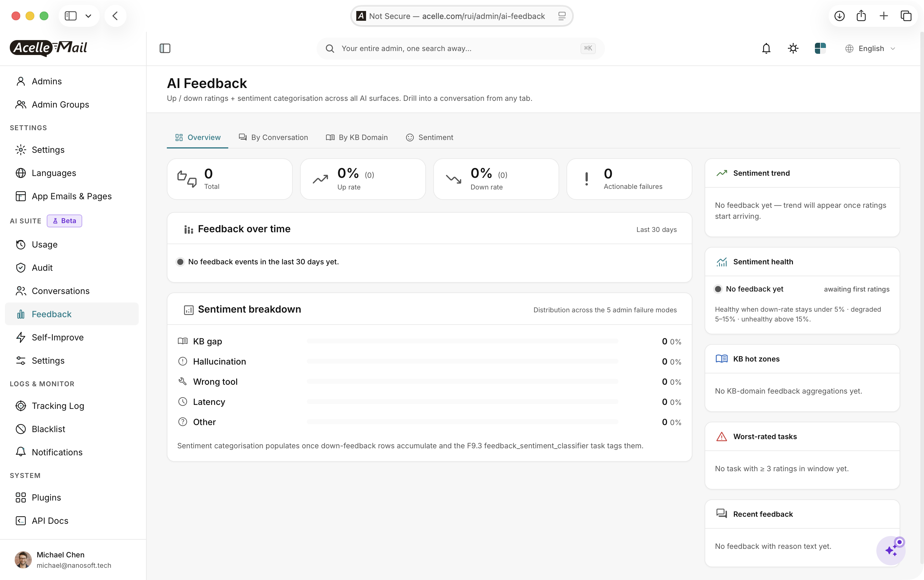Focus the admin search field
Viewport: 924px width, 580px height.
tap(460, 48)
